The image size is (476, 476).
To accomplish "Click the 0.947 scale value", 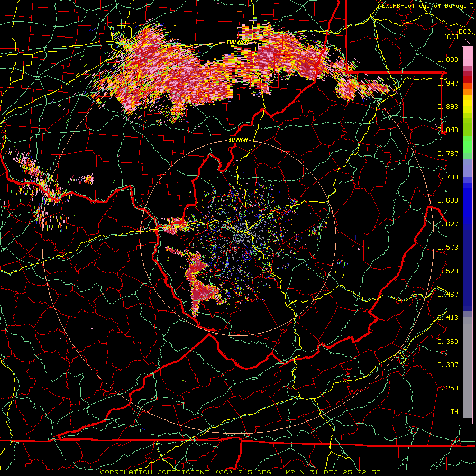I will coord(448,83).
